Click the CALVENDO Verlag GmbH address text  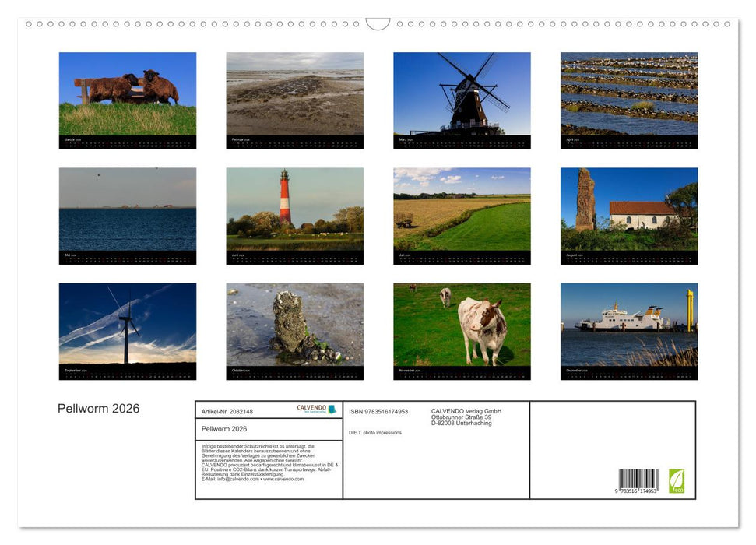coord(466,417)
